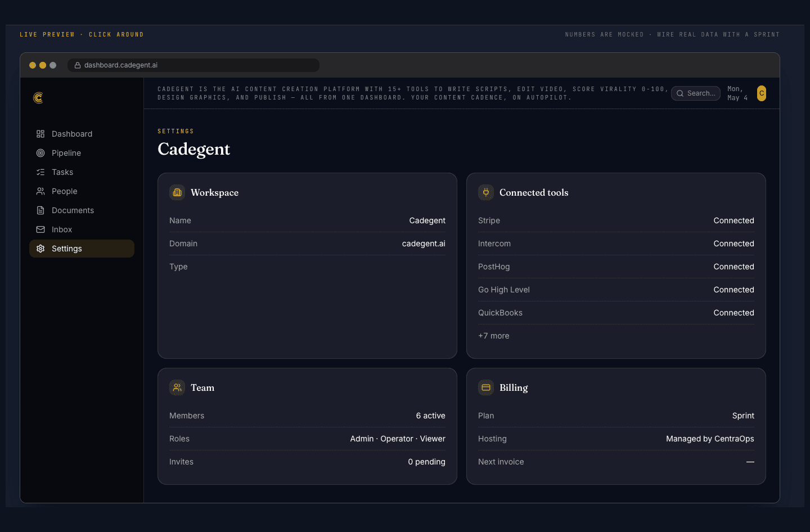The width and height of the screenshot is (810, 532).
Task: Click the address bar lock icon
Action: coord(78,65)
